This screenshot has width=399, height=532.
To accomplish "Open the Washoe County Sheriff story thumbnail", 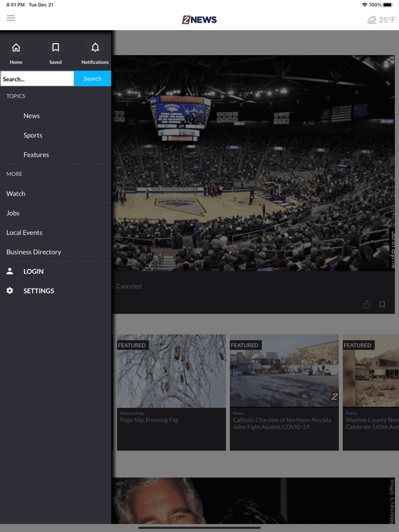I will tap(371, 371).
